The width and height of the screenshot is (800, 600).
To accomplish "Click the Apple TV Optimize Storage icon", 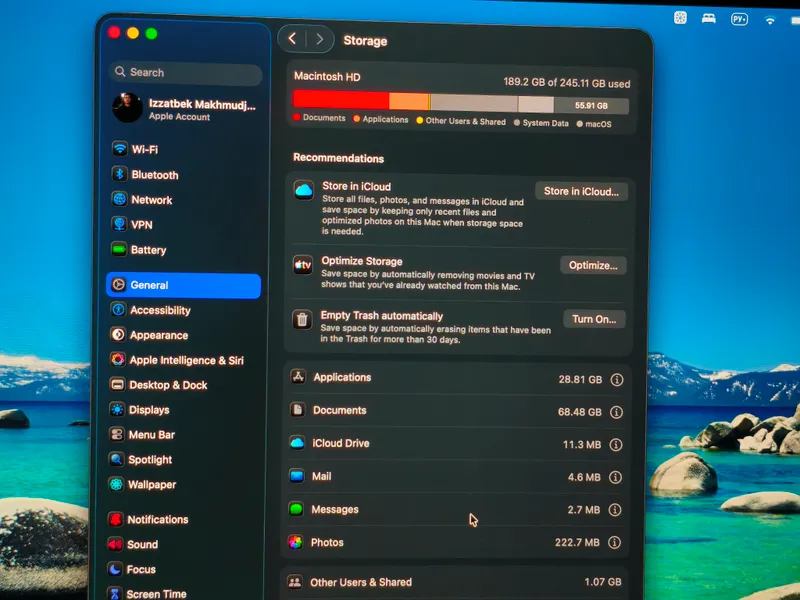I will [303, 265].
